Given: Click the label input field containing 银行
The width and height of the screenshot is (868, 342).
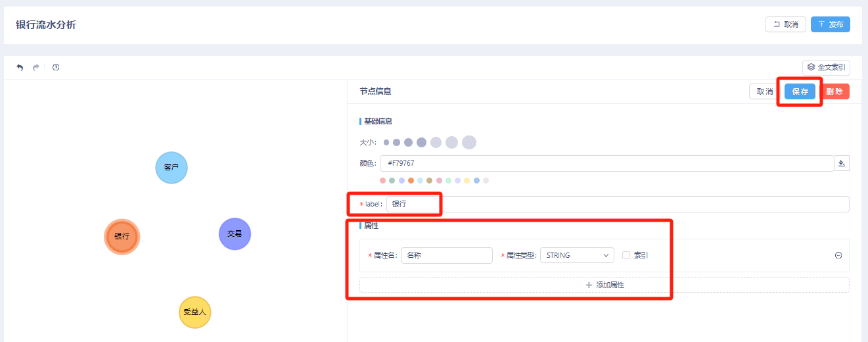Looking at the screenshot, I should coord(616,204).
